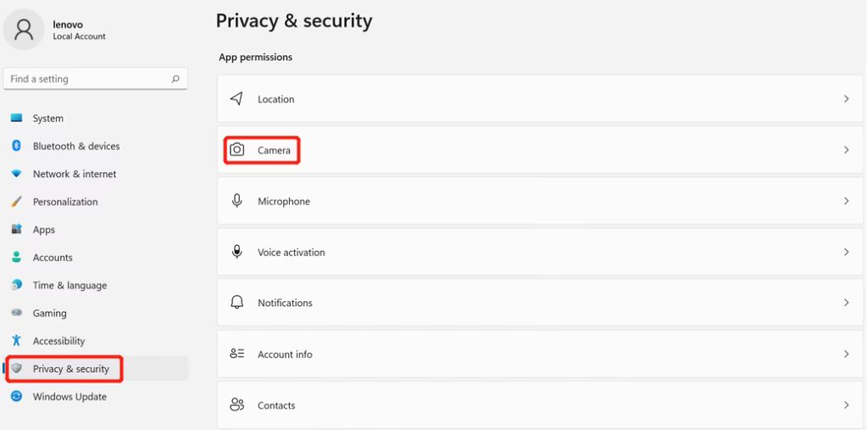Click the Bluetooth icon in sidebar

16,146
